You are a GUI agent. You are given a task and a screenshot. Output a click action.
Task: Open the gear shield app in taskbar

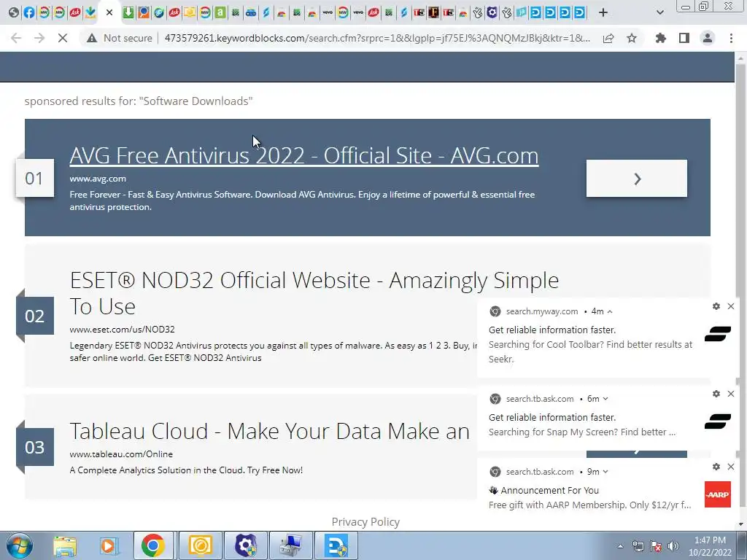(x=246, y=545)
